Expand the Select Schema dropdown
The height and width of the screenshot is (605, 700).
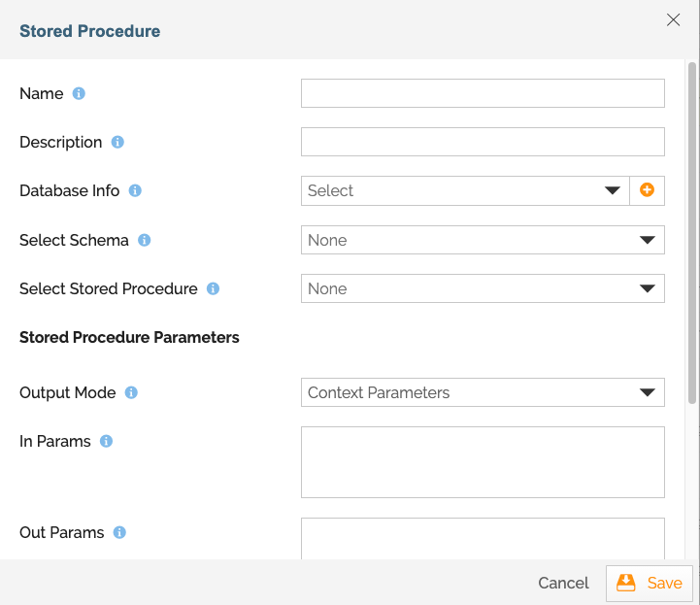[483, 240]
